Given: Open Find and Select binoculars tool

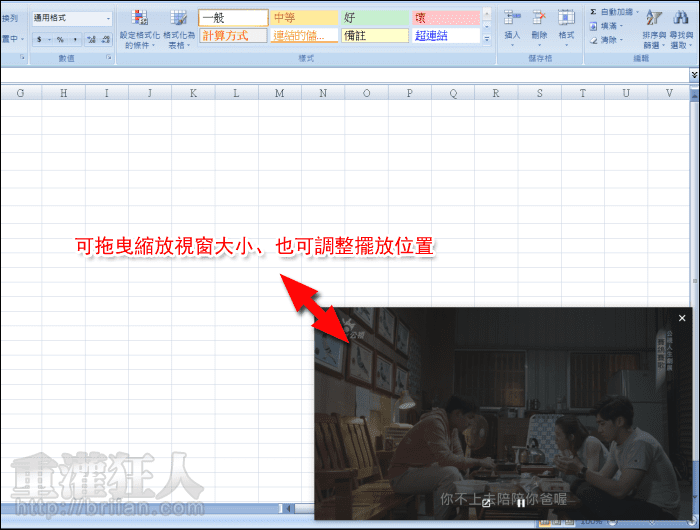Looking at the screenshot, I should point(680,27).
